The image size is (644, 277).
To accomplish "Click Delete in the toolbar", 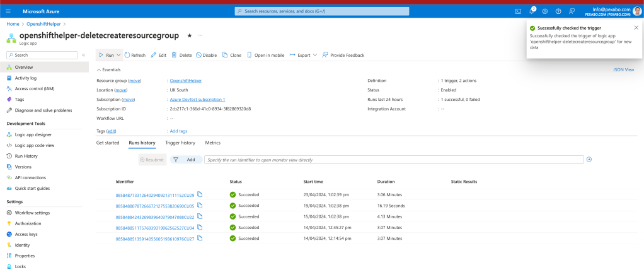I will click(x=181, y=55).
